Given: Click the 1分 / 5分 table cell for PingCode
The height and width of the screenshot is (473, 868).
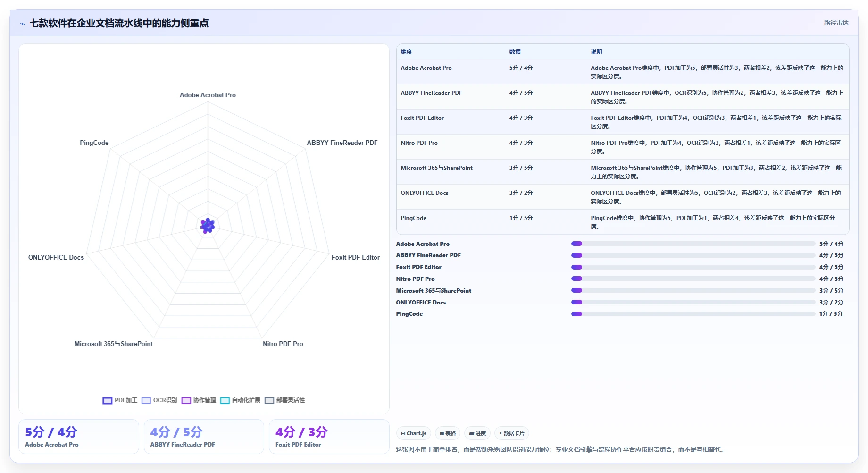Looking at the screenshot, I should tap(521, 218).
